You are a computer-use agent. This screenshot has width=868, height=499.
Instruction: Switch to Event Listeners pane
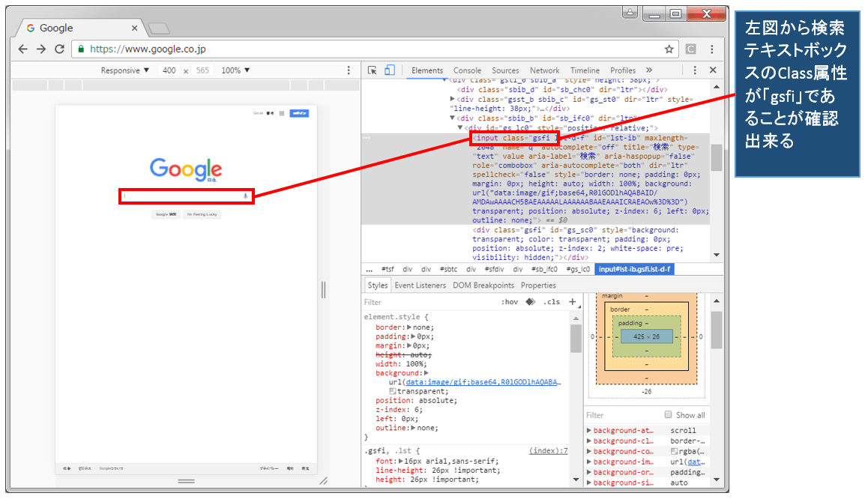pos(421,285)
